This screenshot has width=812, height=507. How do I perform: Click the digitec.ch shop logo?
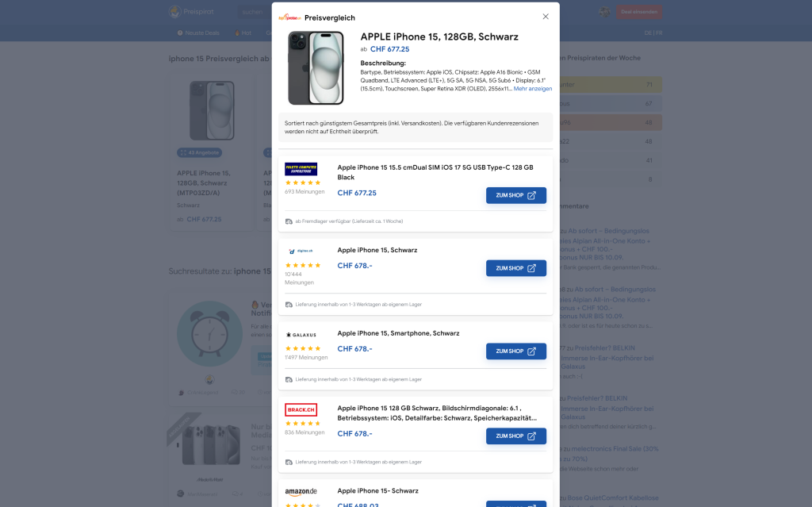pyautogui.click(x=301, y=251)
